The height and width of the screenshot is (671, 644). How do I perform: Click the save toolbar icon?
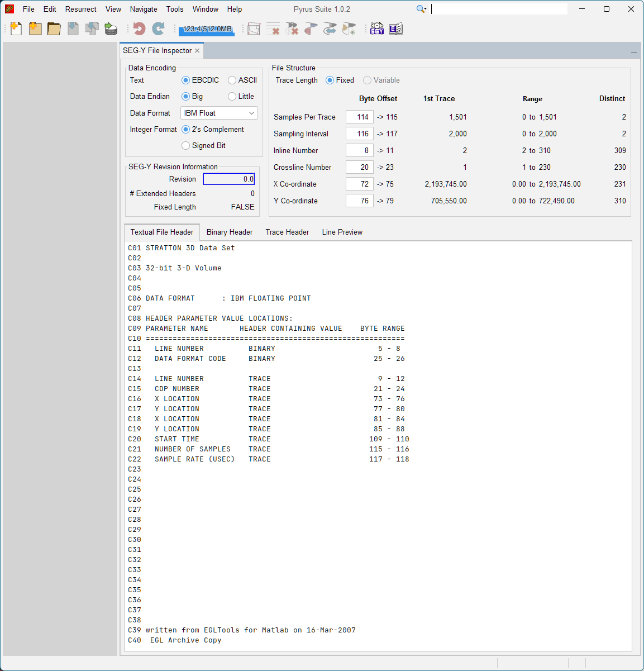click(x=73, y=28)
